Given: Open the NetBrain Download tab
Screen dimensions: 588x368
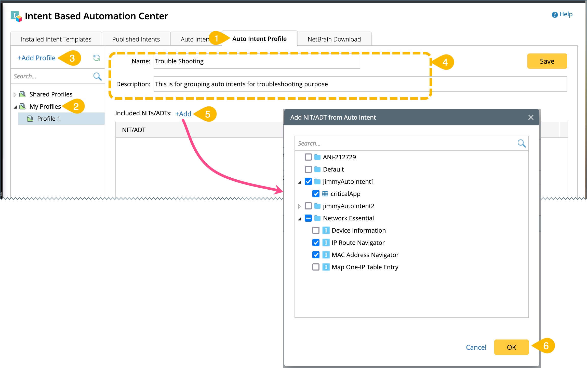Looking at the screenshot, I should tap(334, 39).
